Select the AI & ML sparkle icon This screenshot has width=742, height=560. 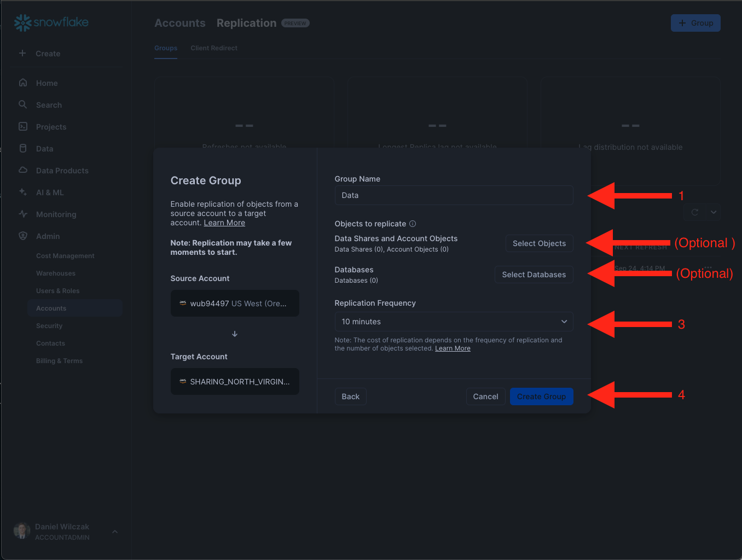23,192
